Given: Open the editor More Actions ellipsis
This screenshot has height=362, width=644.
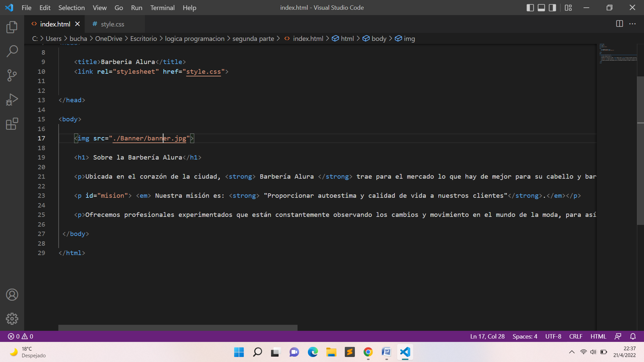Looking at the screenshot, I should pos(632,24).
